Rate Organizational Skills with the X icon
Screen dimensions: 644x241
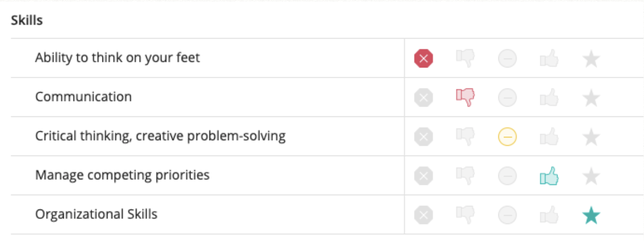pos(424,215)
